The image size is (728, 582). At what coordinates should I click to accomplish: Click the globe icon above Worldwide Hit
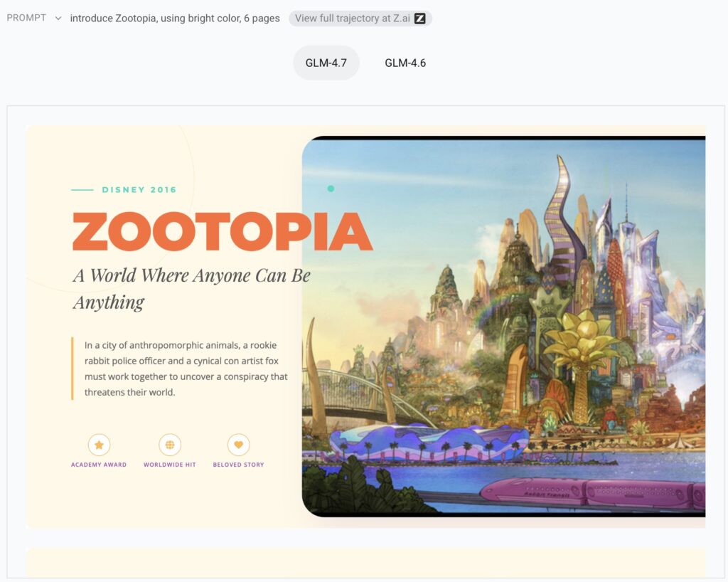tap(169, 445)
